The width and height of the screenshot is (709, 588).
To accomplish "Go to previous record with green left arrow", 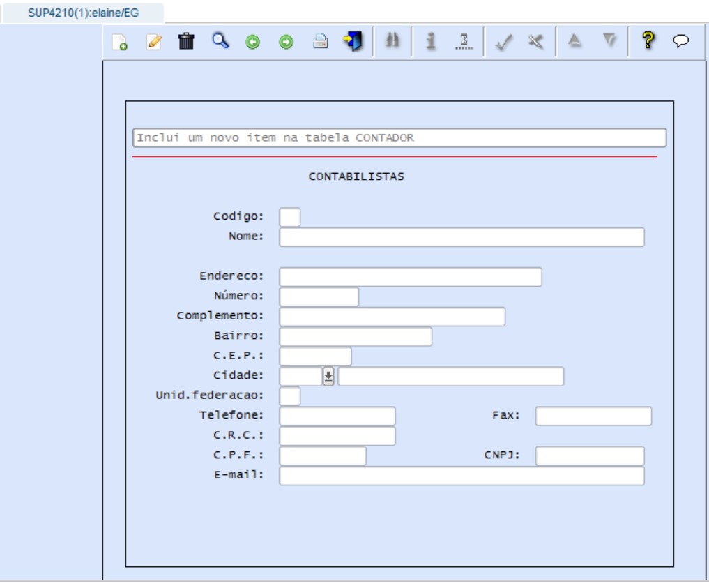I will click(x=253, y=42).
